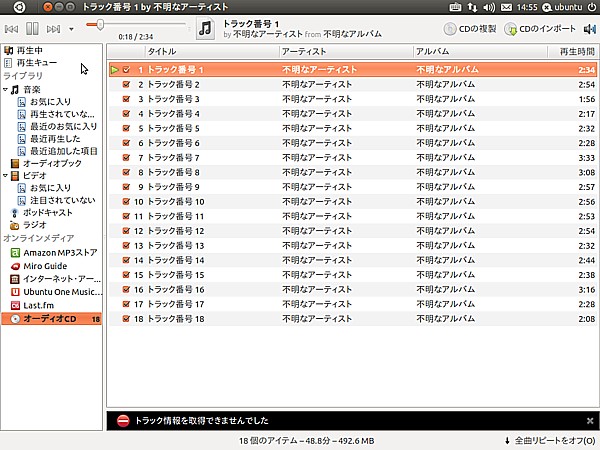
Task: Click the playback seek slider
Action: [137, 24]
